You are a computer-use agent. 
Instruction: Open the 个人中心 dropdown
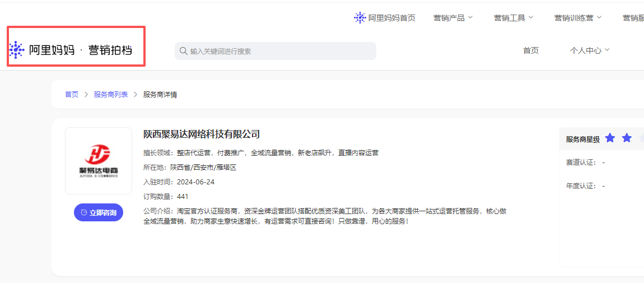[x=589, y=50]
